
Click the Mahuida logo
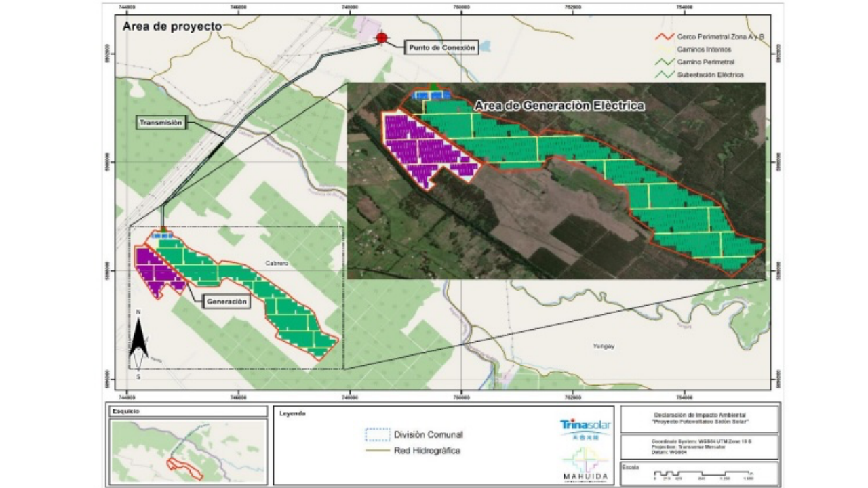pyautogui.click(x=586, y=464)
